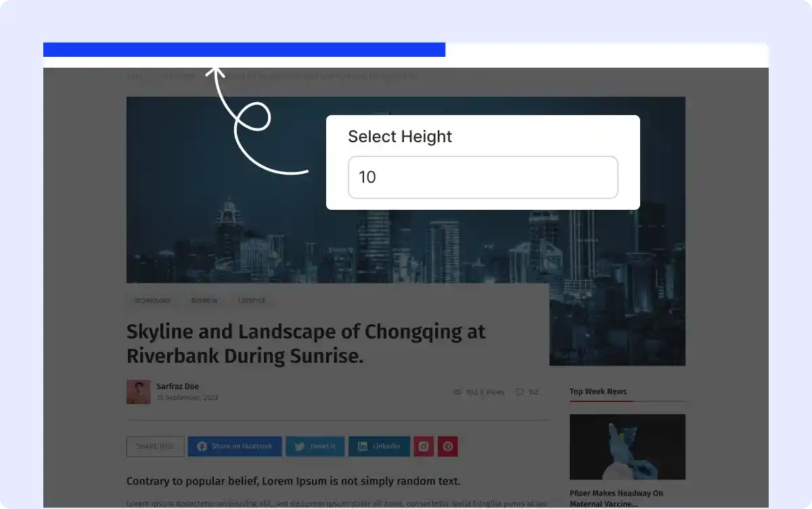Click the Top Week News heading

point(597,391)
